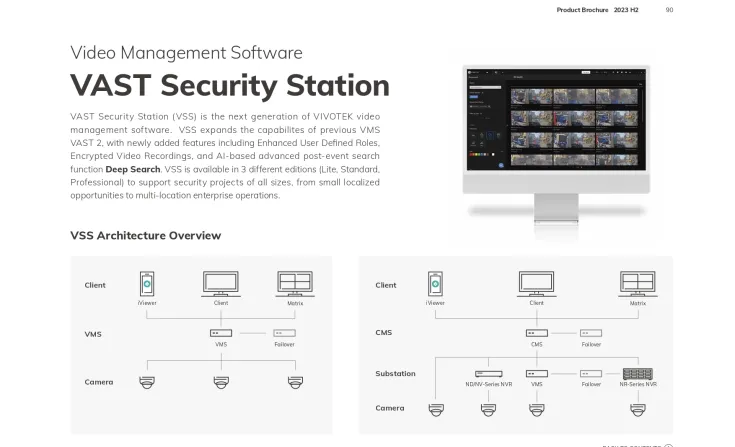Click the bold "Deep Search" text

133,169
